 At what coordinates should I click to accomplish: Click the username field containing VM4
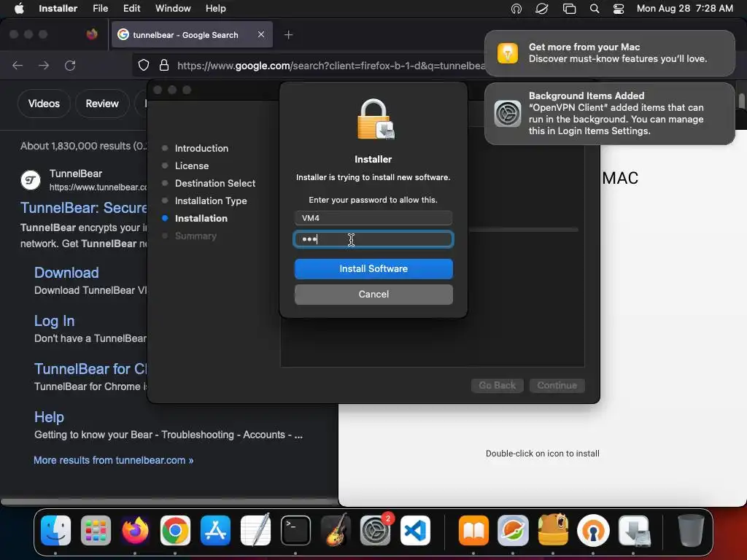pyautogui.click(x=373, y=217)
